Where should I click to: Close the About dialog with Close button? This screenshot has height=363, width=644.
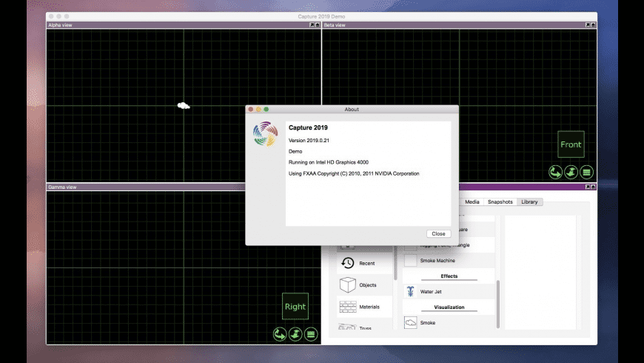click(438, 233)
